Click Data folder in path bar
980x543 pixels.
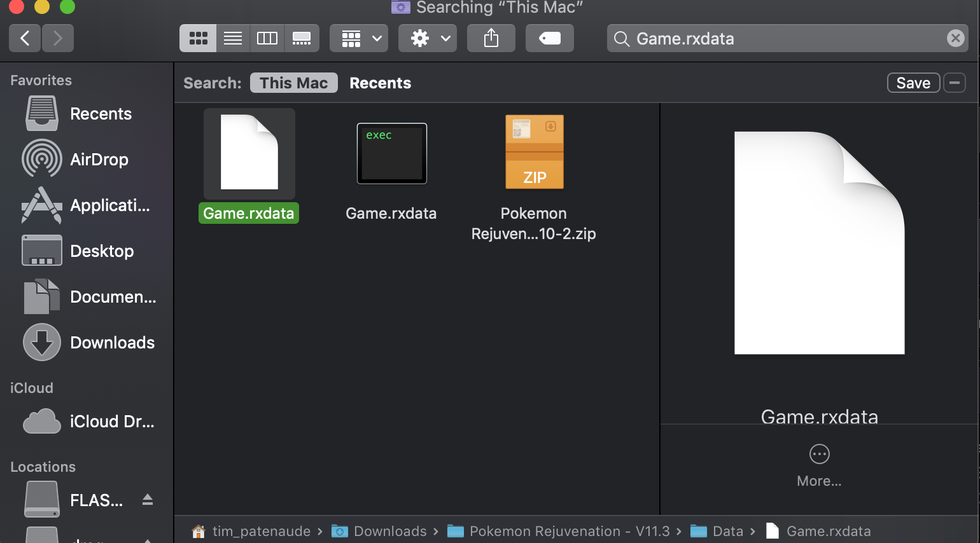(x=727, y=531)
